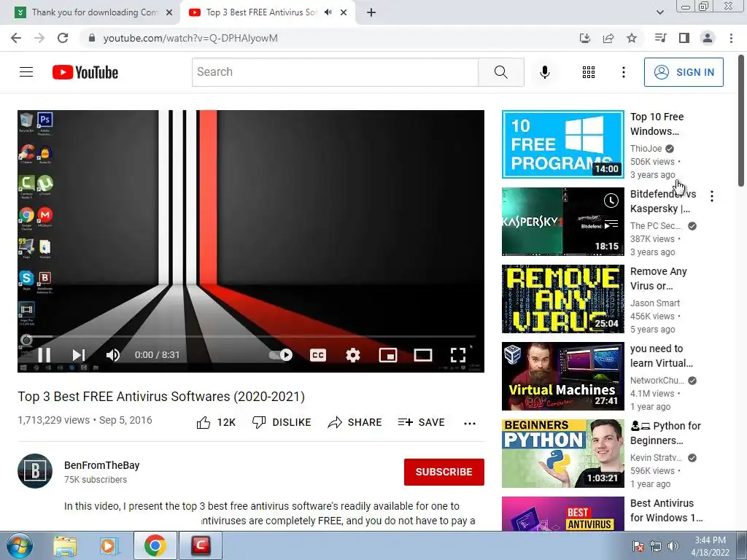Toggle the autoplay switch
This screenshot has height=560, width=747.
(281, 355)
